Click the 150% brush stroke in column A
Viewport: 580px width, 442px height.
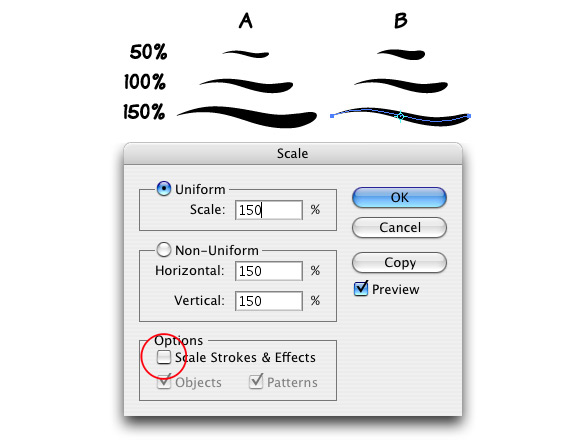pos(247,117)
